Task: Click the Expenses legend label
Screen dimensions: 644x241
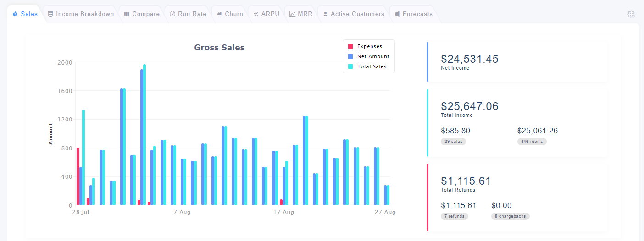Action: coord(370,46)
